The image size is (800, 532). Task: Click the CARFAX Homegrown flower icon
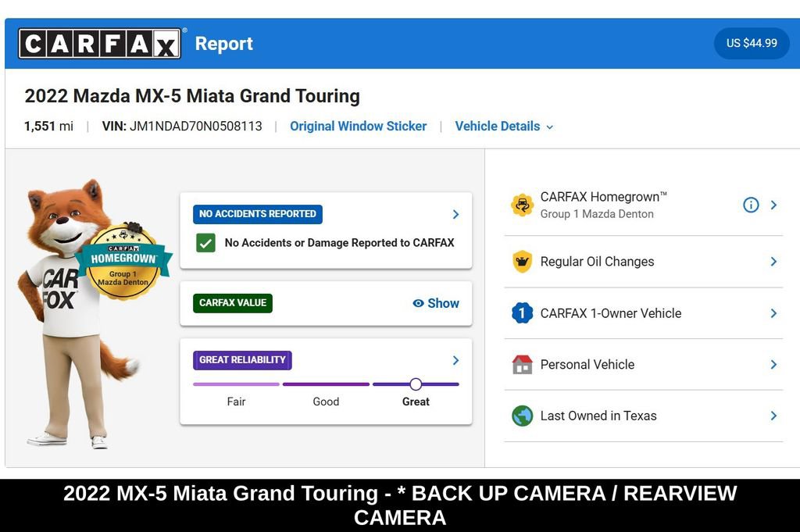tap(523, 205)
